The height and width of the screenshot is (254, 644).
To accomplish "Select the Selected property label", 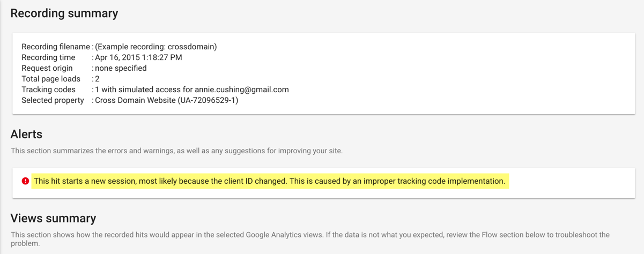I will [x=53, y=100].
